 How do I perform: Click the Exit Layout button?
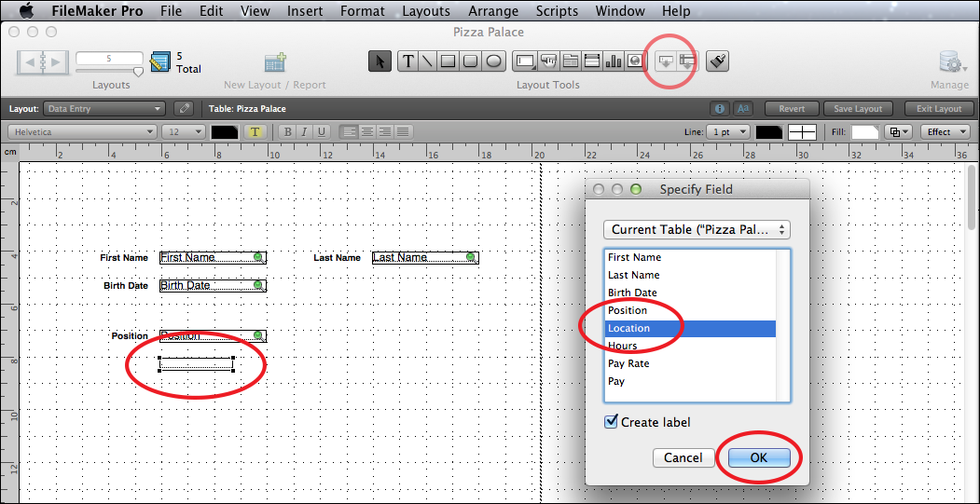[x=939, y=109]
